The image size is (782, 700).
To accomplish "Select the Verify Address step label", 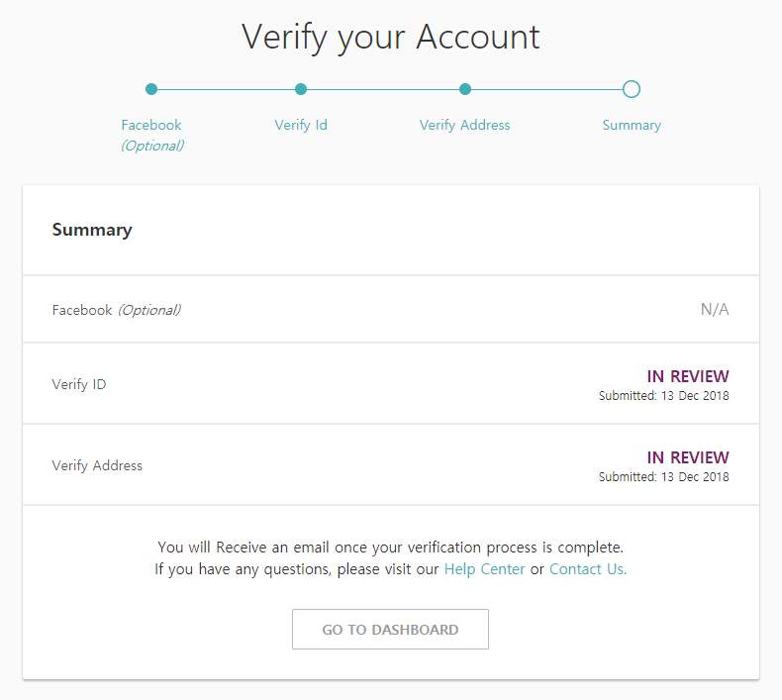I will (465, 125).
